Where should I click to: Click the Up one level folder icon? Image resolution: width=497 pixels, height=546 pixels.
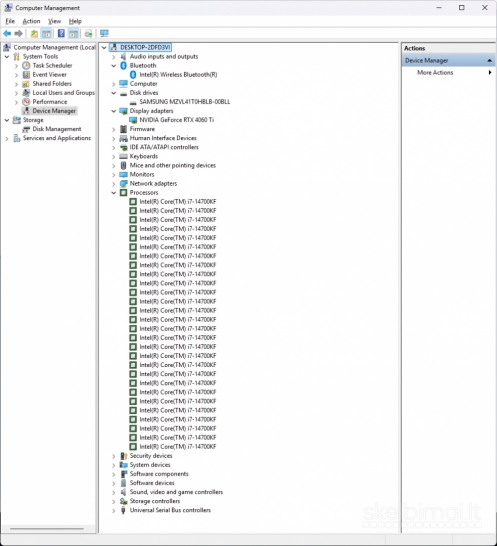(x=34, y=33)
